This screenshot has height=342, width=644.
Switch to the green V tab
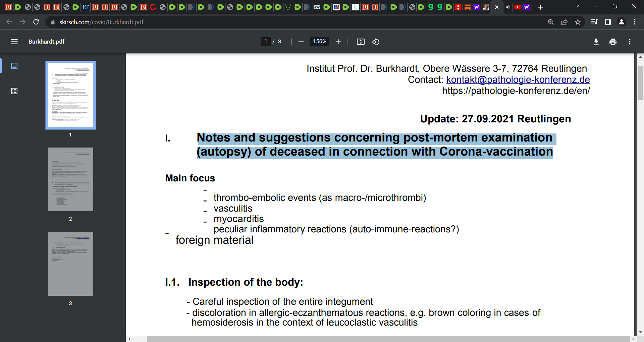(x=288, y=7)
